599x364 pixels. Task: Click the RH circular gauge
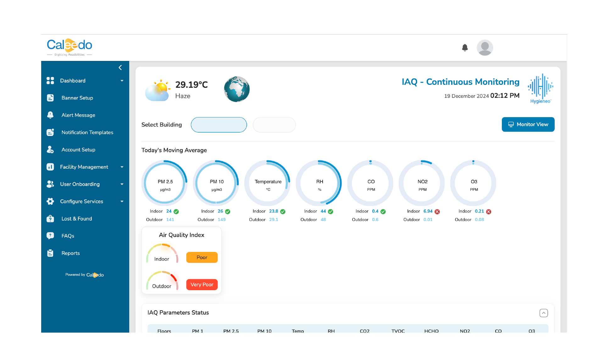pos(319,183)
